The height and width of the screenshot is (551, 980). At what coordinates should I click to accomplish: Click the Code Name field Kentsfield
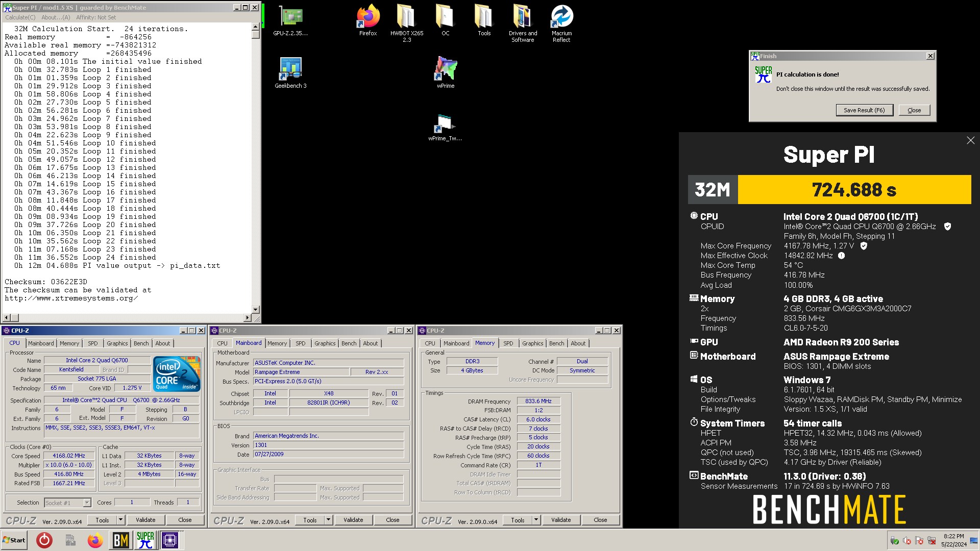[x=71, y=370]
